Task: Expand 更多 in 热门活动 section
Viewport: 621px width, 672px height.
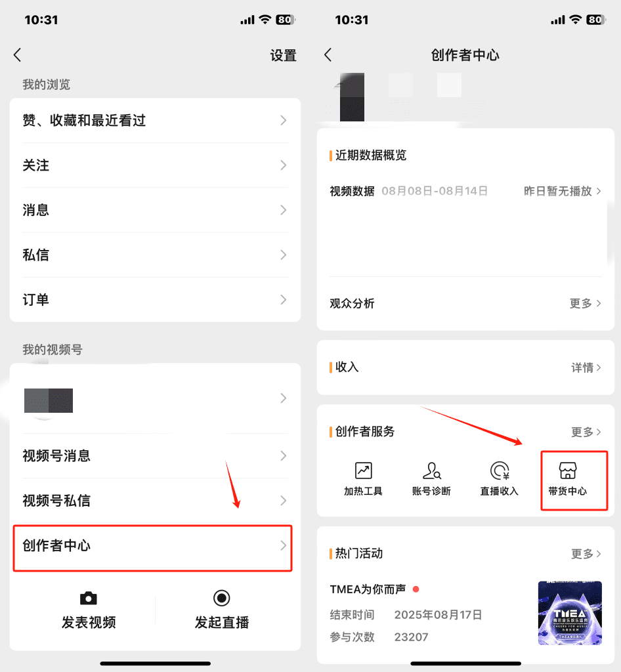Action: pyautogui.click(x=586, y=554)
